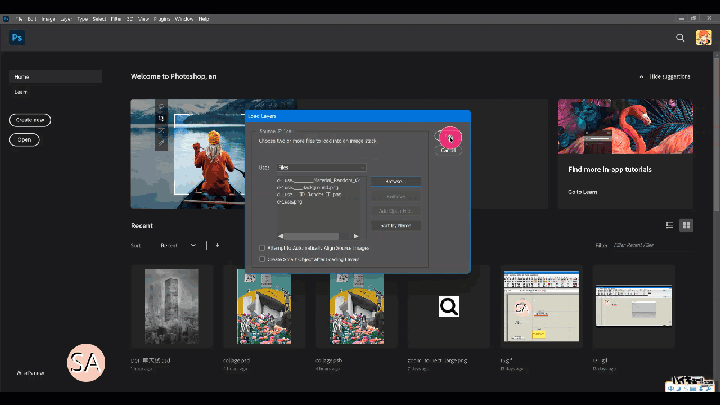Enable Create Smart Object after Loading Layers
This screenshot has width=720, height=405.
coord(262,259)
